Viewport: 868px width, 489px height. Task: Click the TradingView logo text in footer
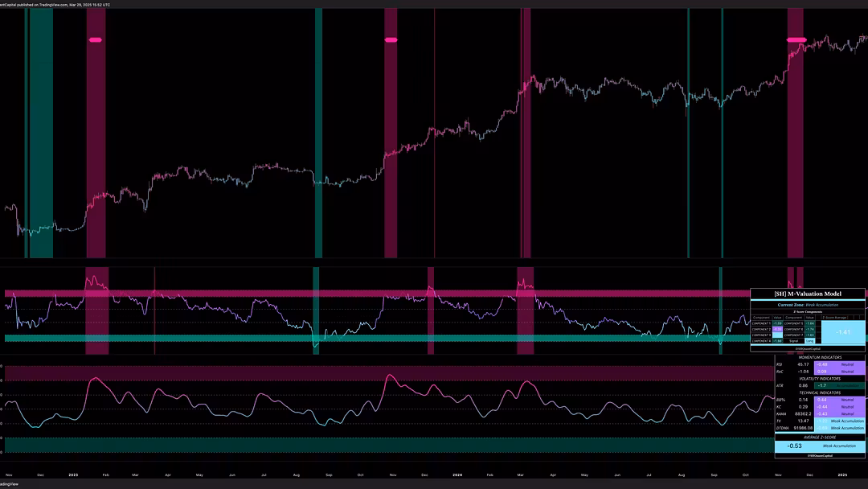point(9,484)
